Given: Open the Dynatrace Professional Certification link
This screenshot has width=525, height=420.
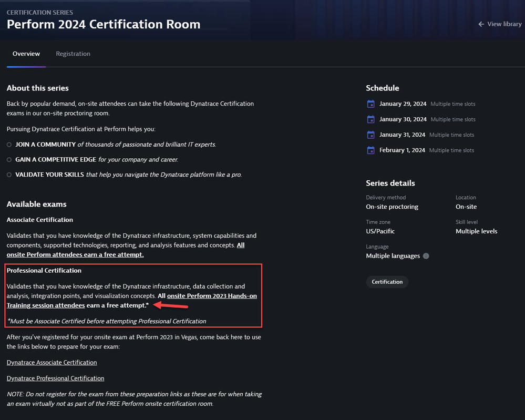Looking at the screenshot, I should (55, 378).
